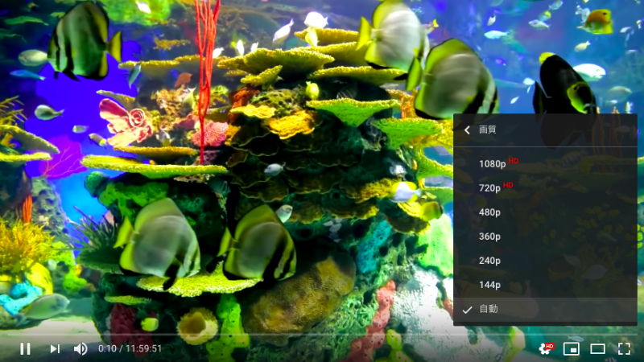Select 1080p HD quality
Image resolution: width=644 pixels, height=362 pixels.
(x=545, y=164)
